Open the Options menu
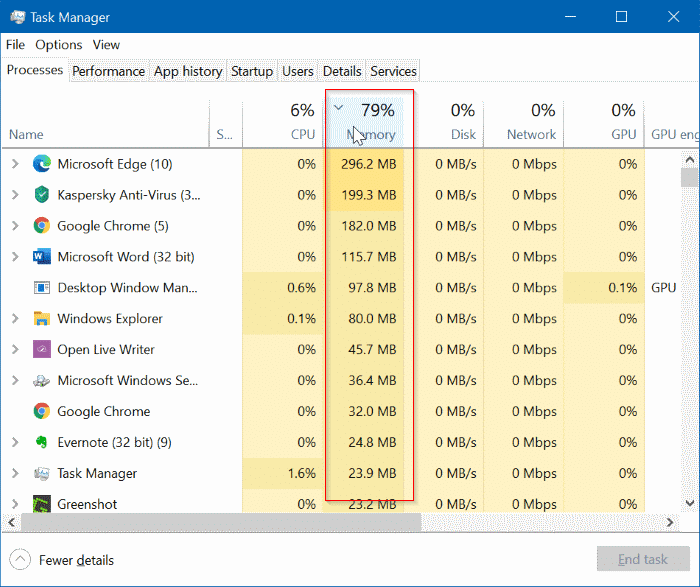This screenshot has width=700, height=587. pos(58,45)
